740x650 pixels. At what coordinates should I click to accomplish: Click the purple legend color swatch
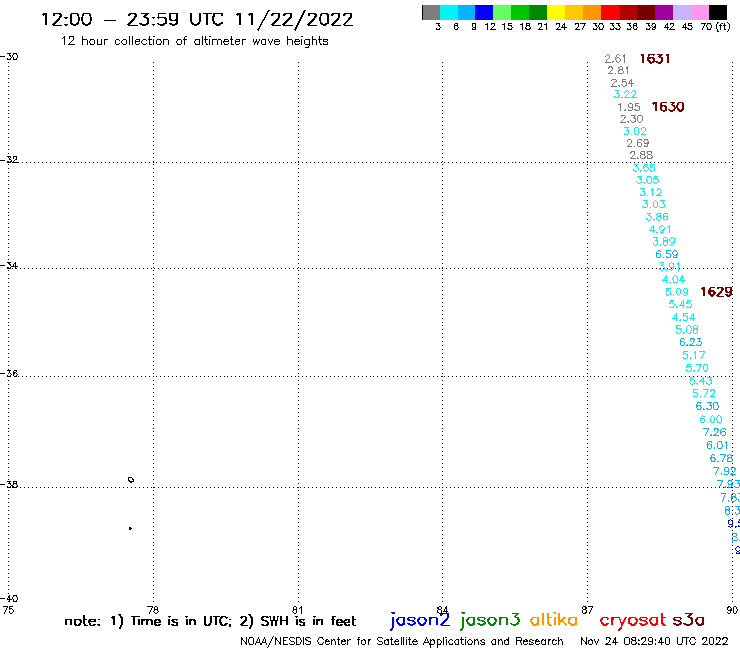664,12
